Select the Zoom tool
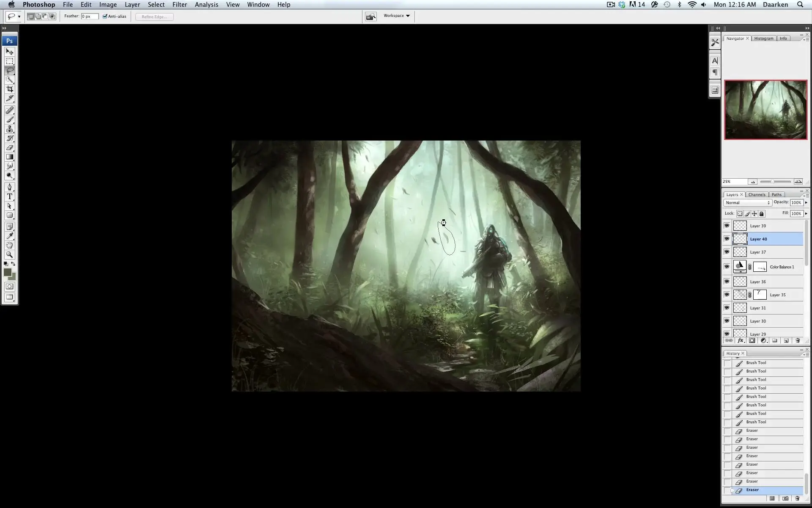This screenshot has height=508, width=812. [x=9, y=254]
